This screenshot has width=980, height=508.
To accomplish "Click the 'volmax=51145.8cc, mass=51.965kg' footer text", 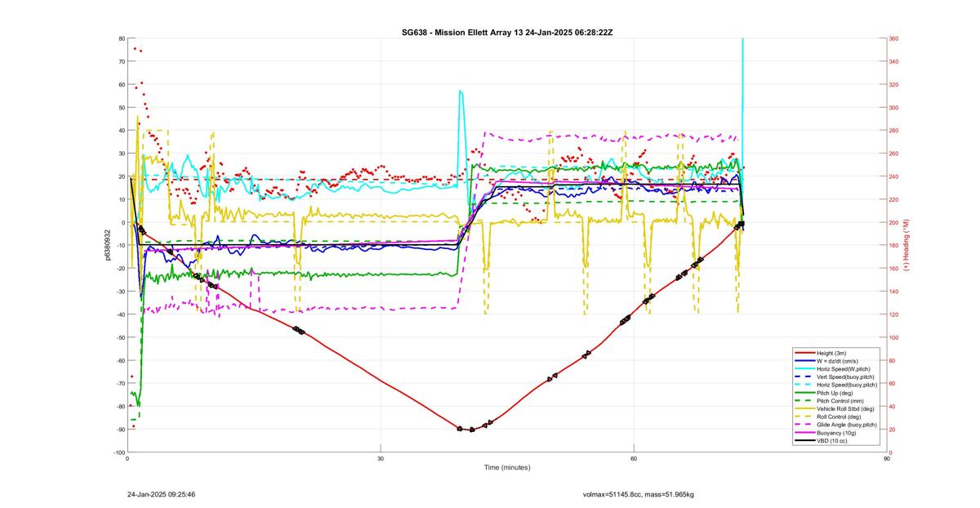I will [639, 494].
